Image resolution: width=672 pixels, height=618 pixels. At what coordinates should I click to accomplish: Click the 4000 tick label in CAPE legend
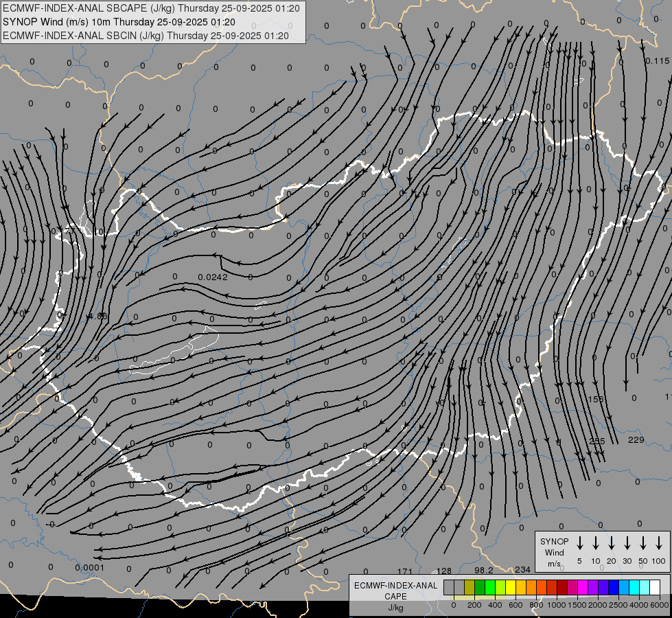click(x=639, y=605)
